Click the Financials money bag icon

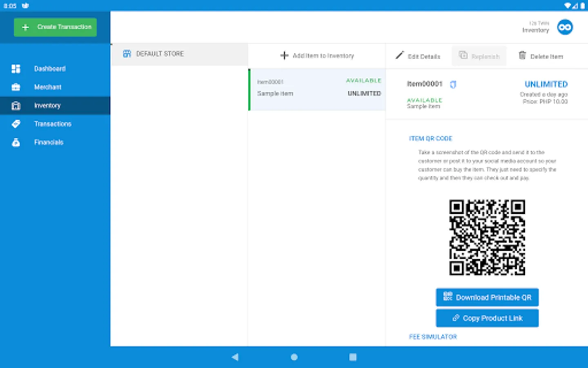[x=16, y=142]
